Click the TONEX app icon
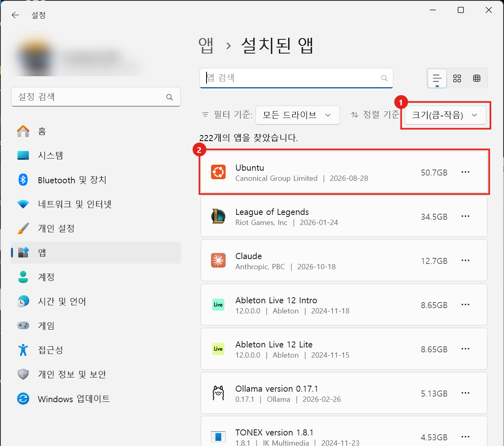 pyautogui.click(x=218, y=437)
